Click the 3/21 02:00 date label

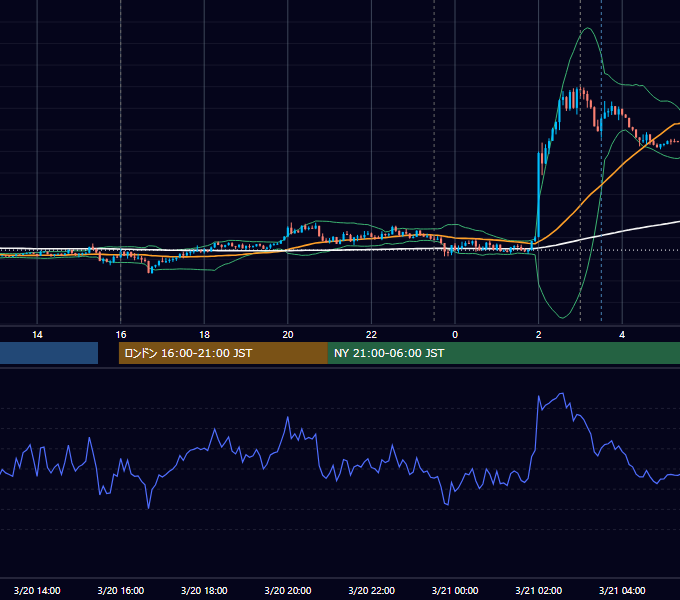[539, 590]
